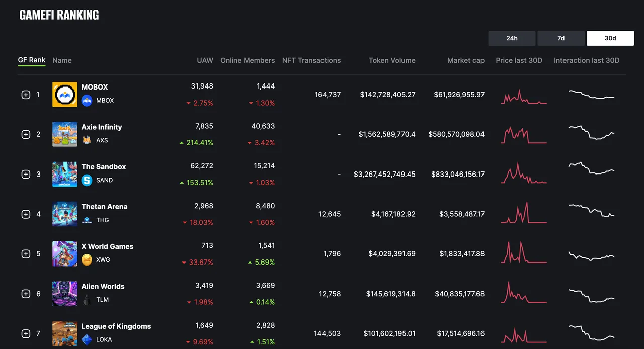Select the 30d time range
This screenshot has height=349, width=644.
[x=610, y=38]
